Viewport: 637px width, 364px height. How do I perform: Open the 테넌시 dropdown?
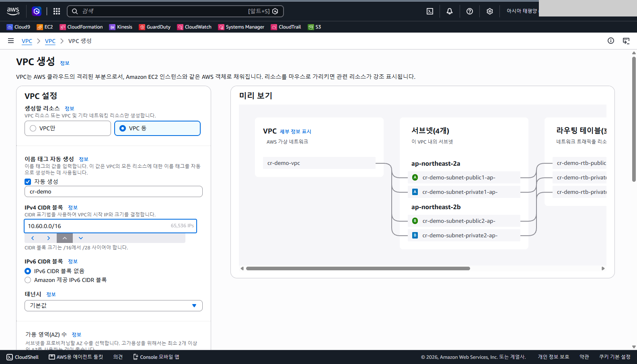[x=113, y=306]
